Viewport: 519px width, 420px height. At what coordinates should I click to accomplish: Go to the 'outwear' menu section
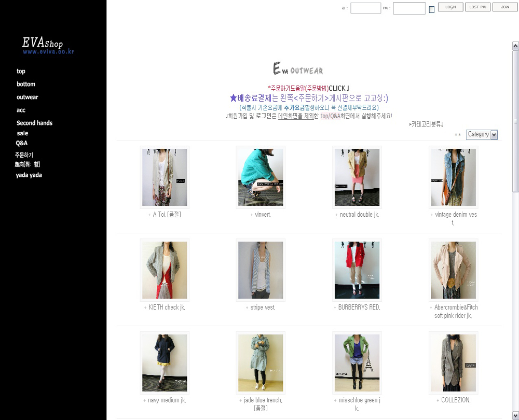tap(27, 97)
